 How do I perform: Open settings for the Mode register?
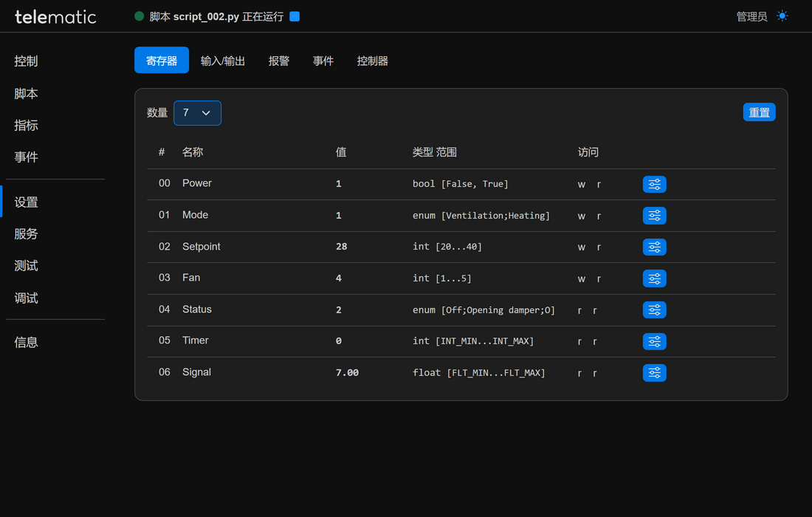tap(654, 216)
